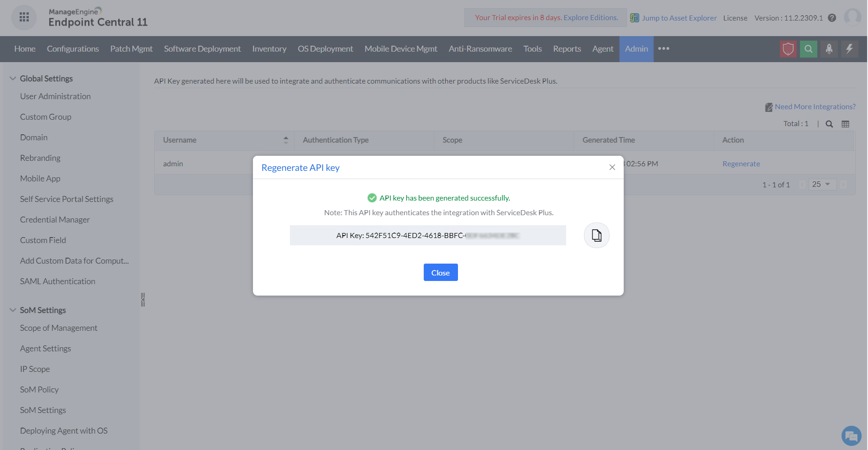
Task: Open Scope of Management in sidebar
Action: [58, 328]
